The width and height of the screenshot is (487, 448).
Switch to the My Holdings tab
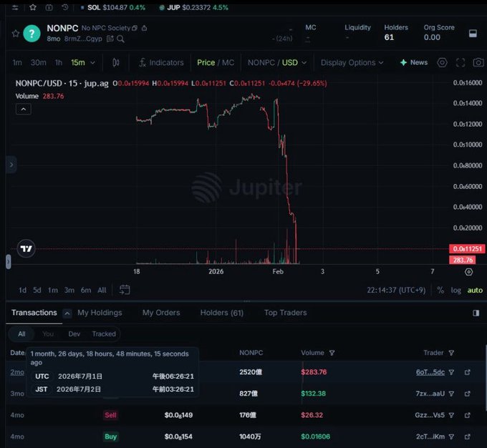click(x=100, y=313)
